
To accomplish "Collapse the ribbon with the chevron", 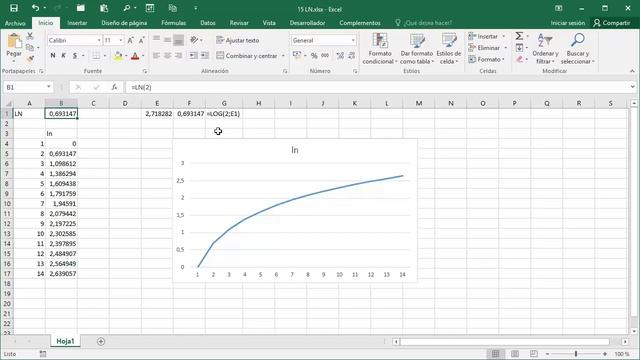I will [x=632, y=71].
